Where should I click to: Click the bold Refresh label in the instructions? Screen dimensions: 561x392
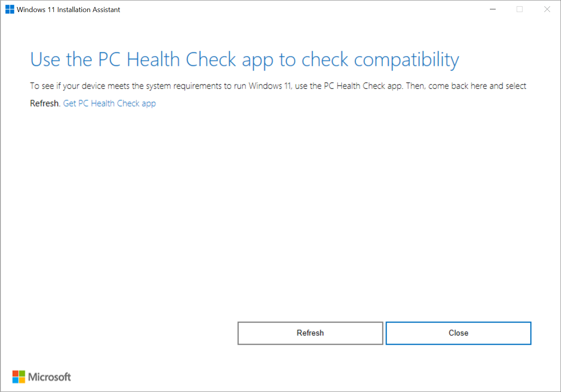[x=44, y=103]
